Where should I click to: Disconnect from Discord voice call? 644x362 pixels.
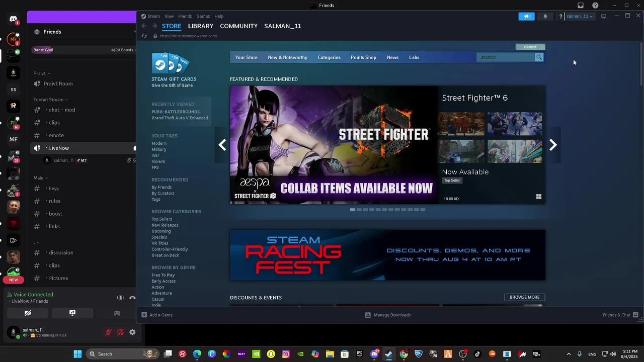point(132,298)
